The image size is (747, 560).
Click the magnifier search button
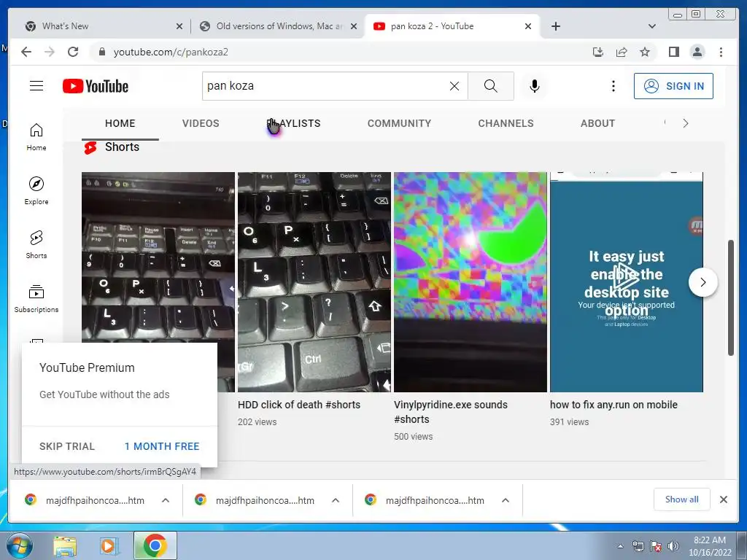491,86
